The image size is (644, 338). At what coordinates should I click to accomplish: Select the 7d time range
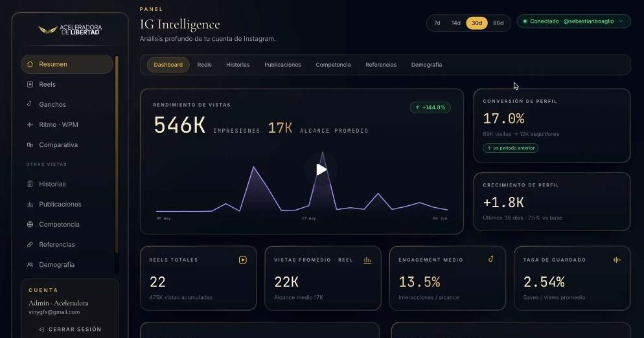click(x=437, y=23)
